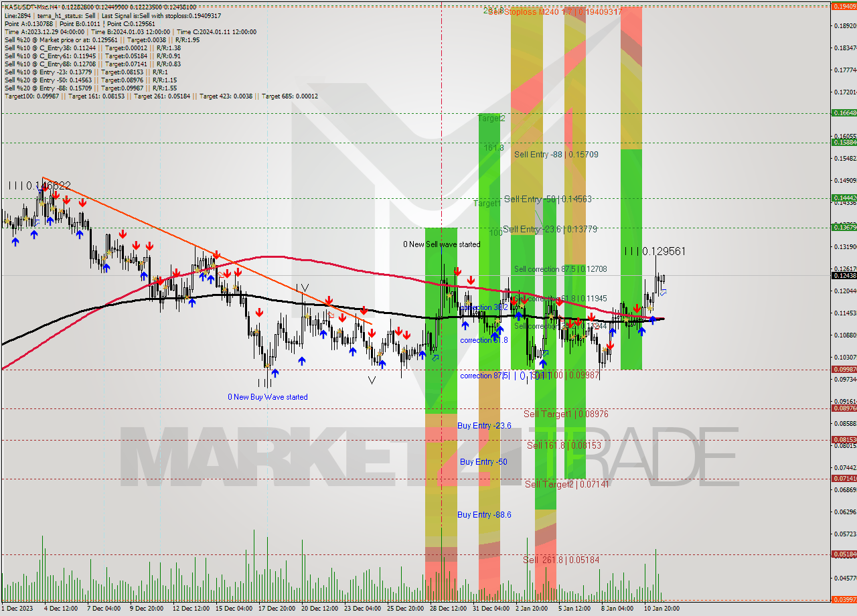Click the 'I I I 0.146622' swing high label
Image resolution: width=857 pixels, height=616 pixels.
coord(40,185)
